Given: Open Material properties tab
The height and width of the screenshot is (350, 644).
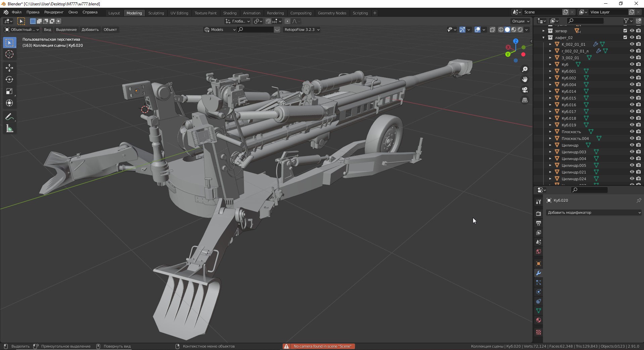Looking at the screenshot, I should click(539, 320).
